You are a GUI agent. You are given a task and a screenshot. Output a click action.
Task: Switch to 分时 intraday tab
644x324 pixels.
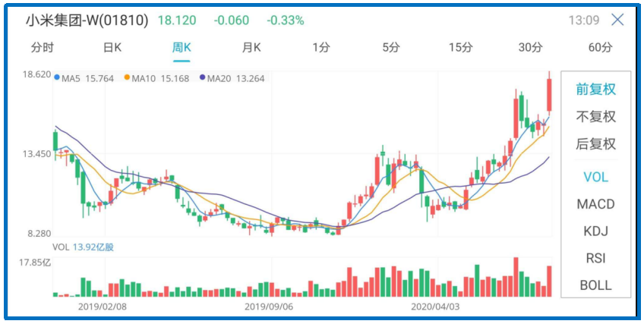43,47
